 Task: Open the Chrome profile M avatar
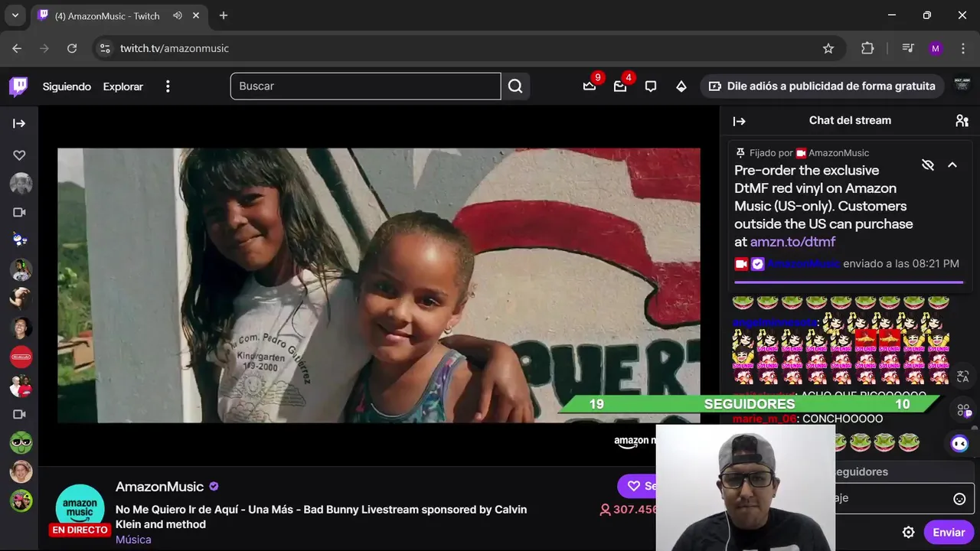tap(936, 48)
